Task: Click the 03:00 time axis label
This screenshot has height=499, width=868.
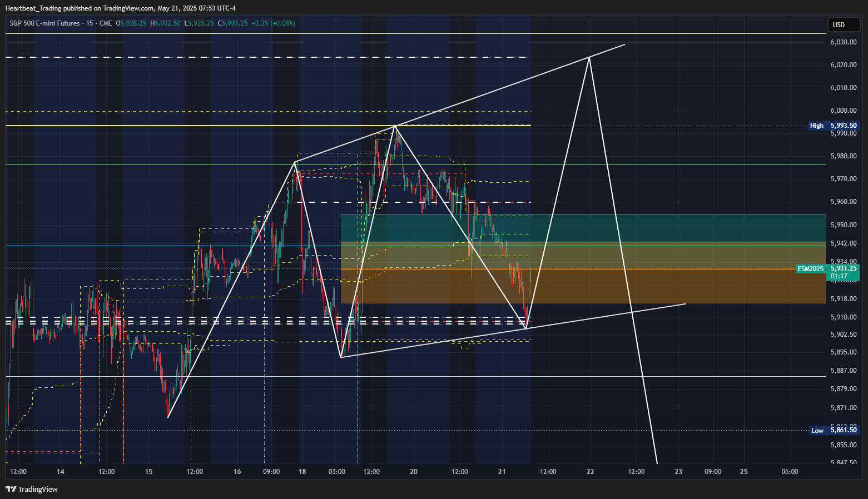Action: [337, 472]
